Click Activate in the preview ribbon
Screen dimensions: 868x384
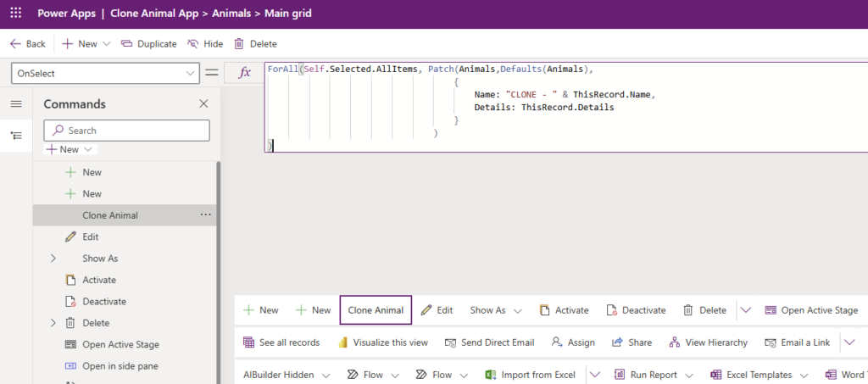click(x=564, y=310)
